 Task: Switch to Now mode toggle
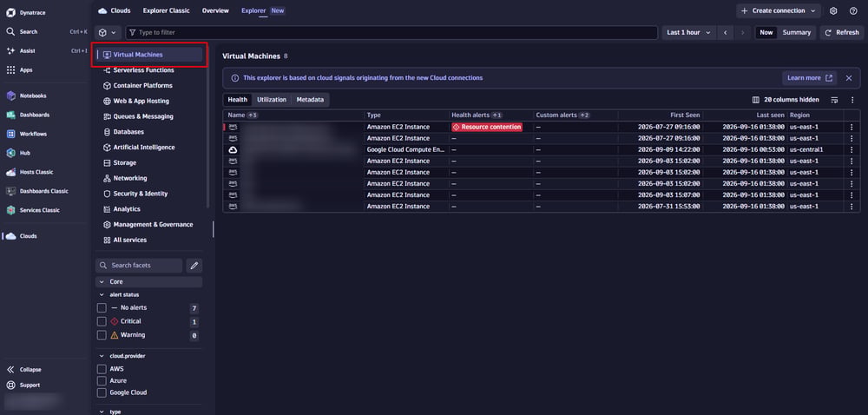tap(766, 33)
